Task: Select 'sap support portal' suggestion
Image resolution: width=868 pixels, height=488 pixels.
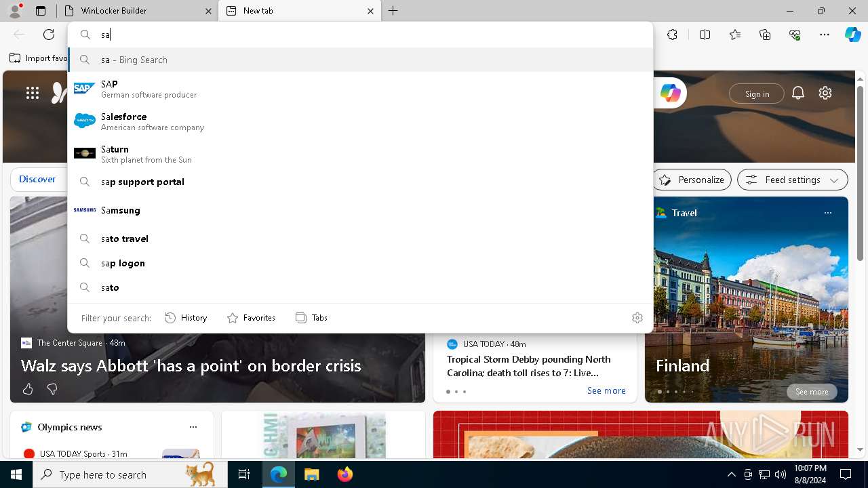Action: [360, 182]
